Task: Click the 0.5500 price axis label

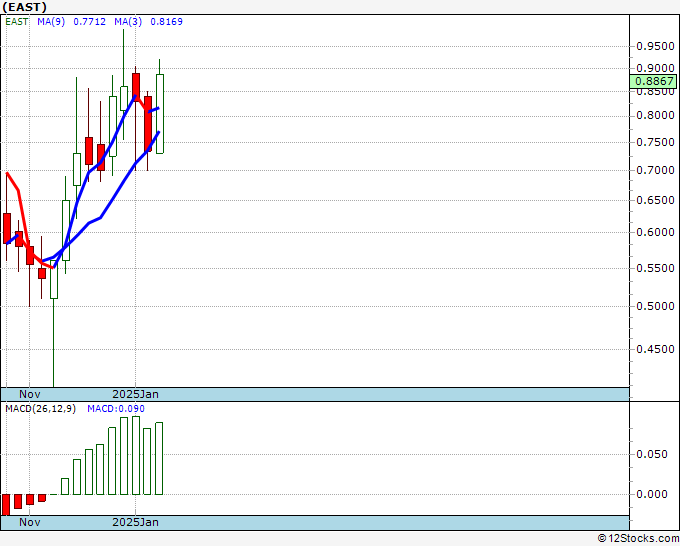Action: pyautogui.click(x=655, y=268)
